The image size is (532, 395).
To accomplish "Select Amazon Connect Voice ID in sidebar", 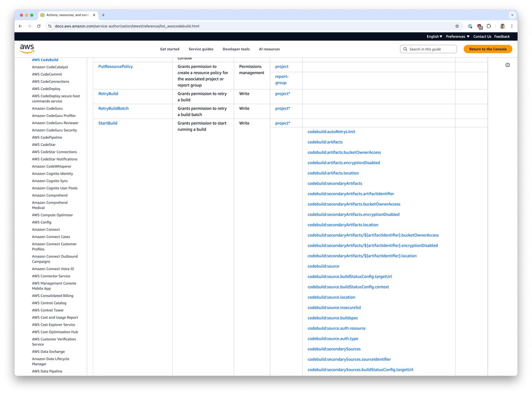I will [53, 269].
